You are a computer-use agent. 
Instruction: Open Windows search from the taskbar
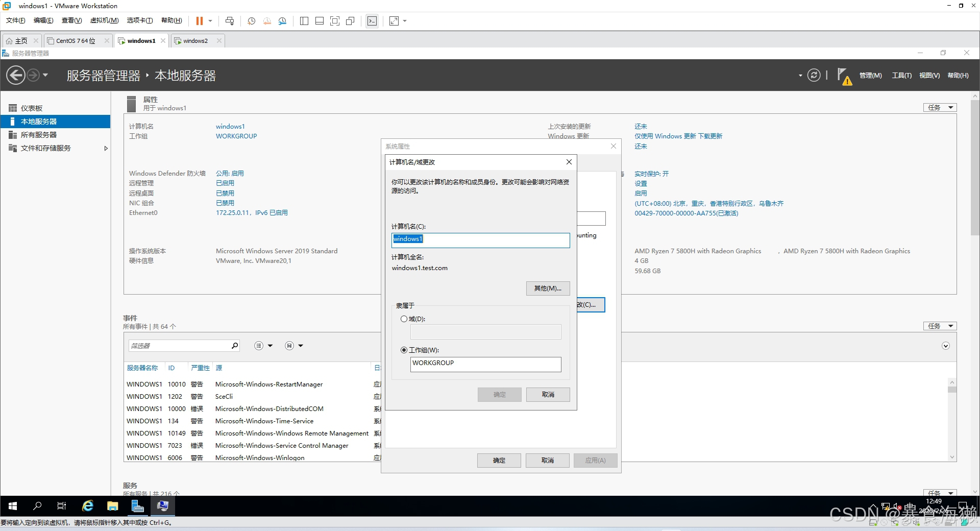pos(37,506)
